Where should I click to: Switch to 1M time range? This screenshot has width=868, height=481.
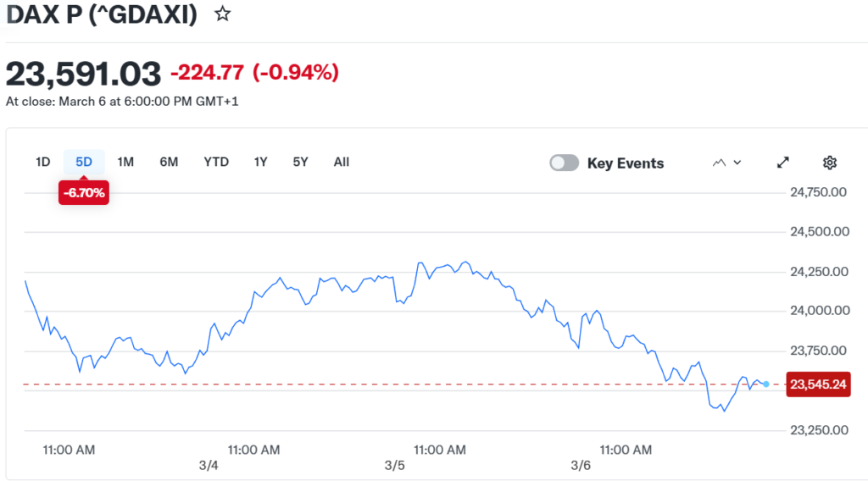pyautogui.click(x=125, y=162)
